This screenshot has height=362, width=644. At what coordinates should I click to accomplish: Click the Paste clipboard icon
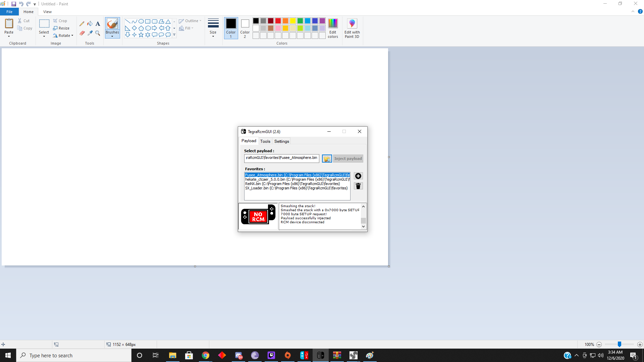(x=9, y=23)
